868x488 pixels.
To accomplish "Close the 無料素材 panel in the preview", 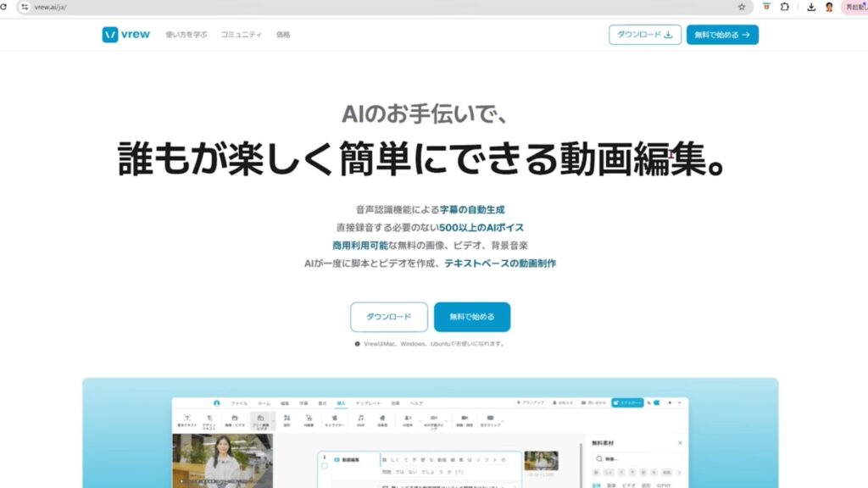I will (679, 443).
